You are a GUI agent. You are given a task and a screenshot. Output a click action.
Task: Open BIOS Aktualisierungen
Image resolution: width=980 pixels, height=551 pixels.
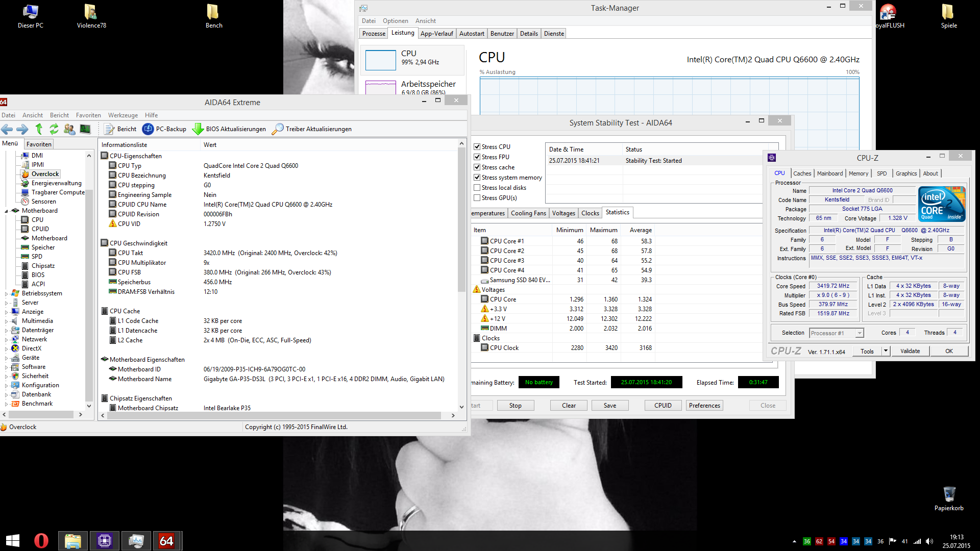[x=229, y=129]
